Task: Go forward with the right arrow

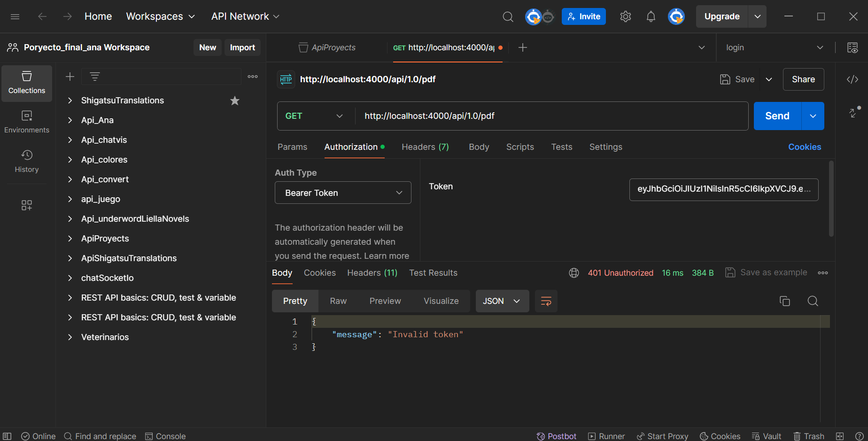Action: pos(68,16)
